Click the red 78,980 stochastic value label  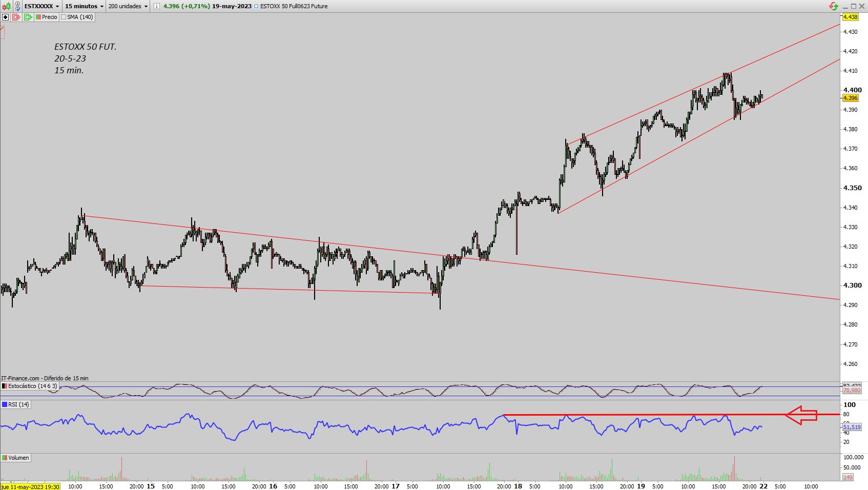(852, 391)
